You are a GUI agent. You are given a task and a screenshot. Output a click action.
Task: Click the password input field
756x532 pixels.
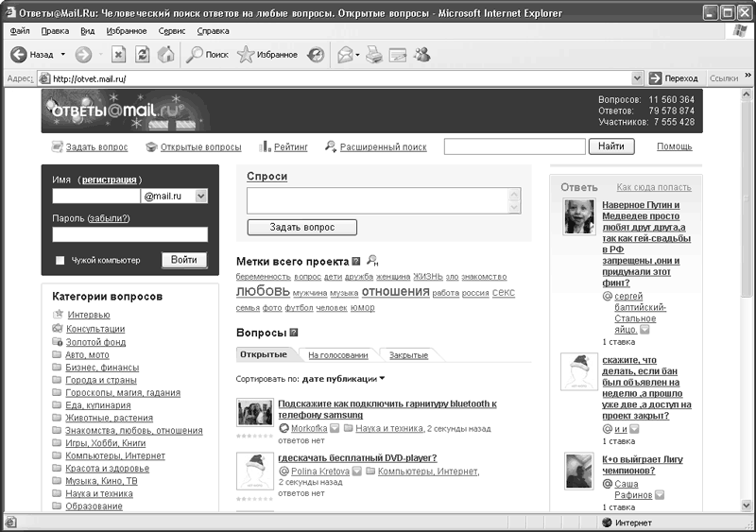point(129,234)
